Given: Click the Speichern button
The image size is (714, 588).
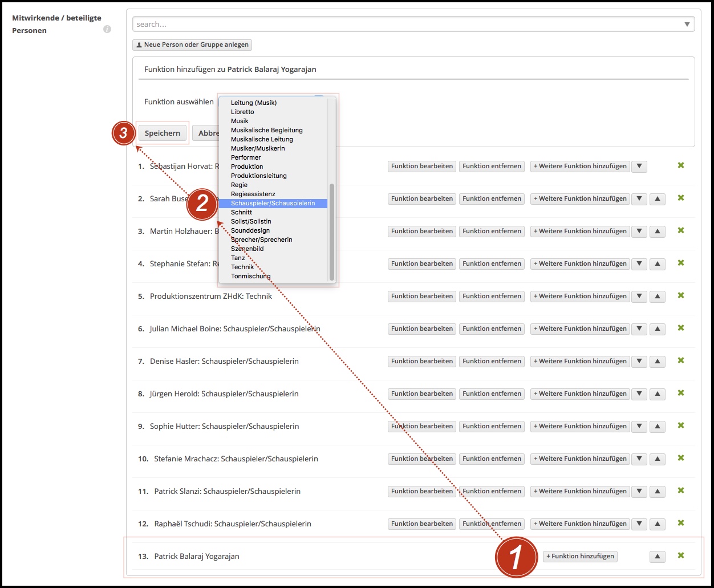Looking at the screenshot, I should click(x=163, y=133).
